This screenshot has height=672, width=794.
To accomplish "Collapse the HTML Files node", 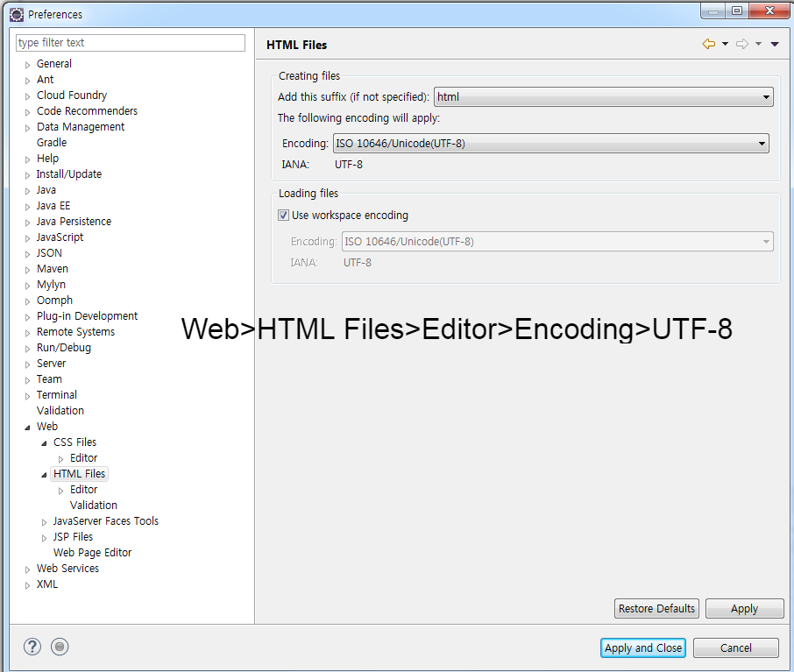I will click(44, 475).
